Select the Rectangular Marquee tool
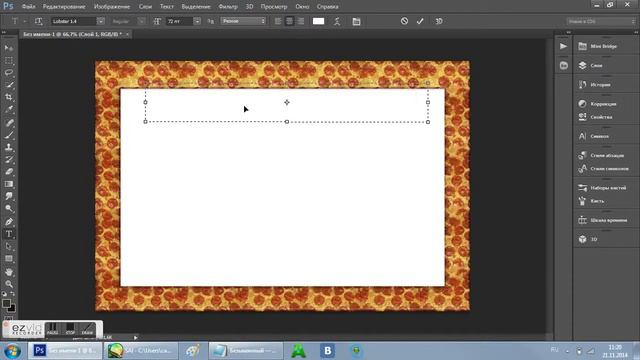This screenshot has width=640, height=360. tap(9, 60)
